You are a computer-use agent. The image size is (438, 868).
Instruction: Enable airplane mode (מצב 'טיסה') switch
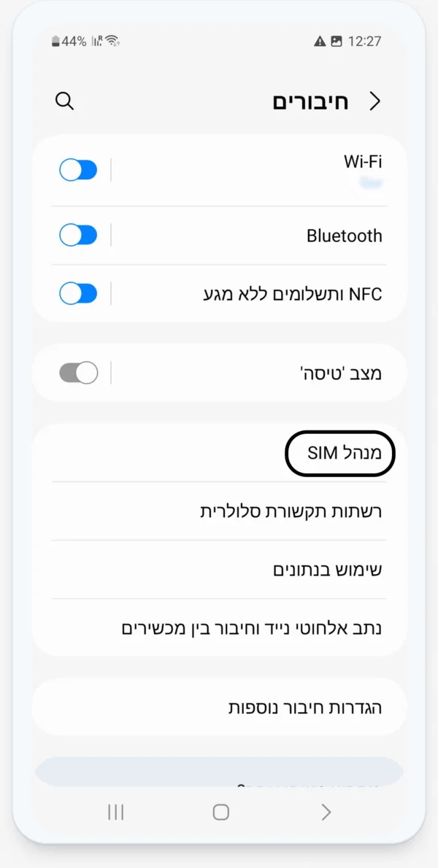pyautogui.click(x=78, y=373)
